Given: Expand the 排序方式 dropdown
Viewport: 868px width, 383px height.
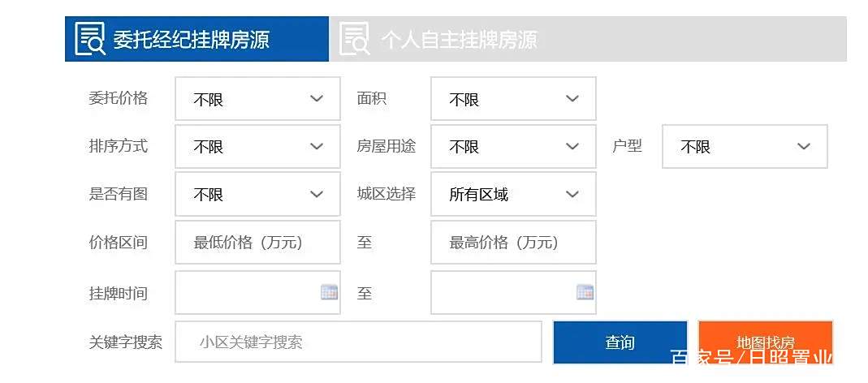Looking at the screenshot, I should 258,147.
